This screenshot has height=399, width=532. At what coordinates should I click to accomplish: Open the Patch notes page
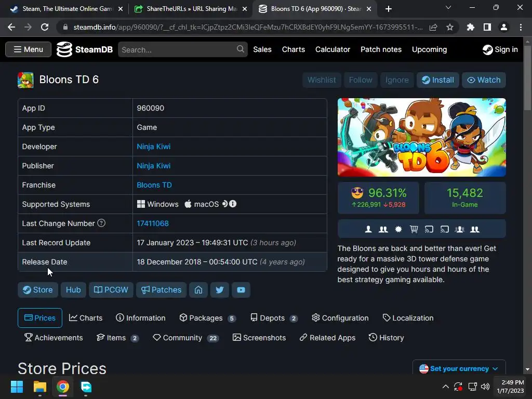pos(381,49)
